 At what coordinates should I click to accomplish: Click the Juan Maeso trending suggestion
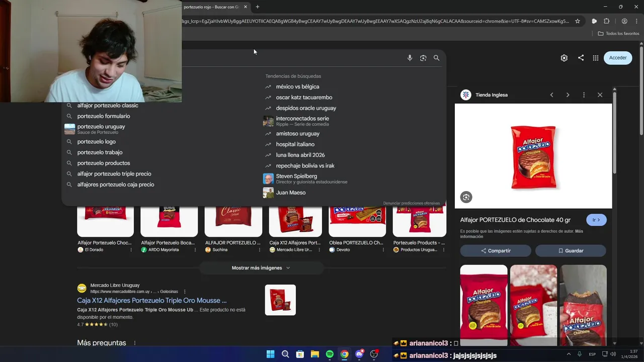coord(290,193)
